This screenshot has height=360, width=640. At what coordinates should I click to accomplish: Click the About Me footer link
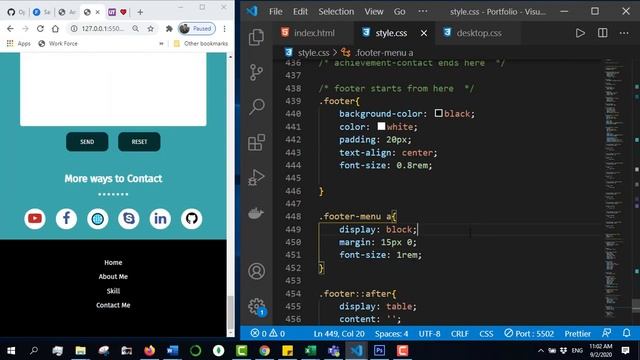pos(113,276)
